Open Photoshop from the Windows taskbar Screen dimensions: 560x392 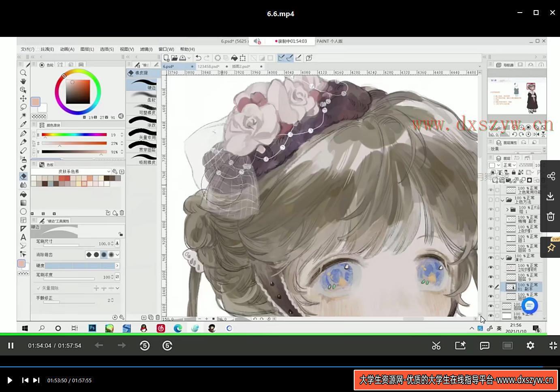[x=92, y=328]
